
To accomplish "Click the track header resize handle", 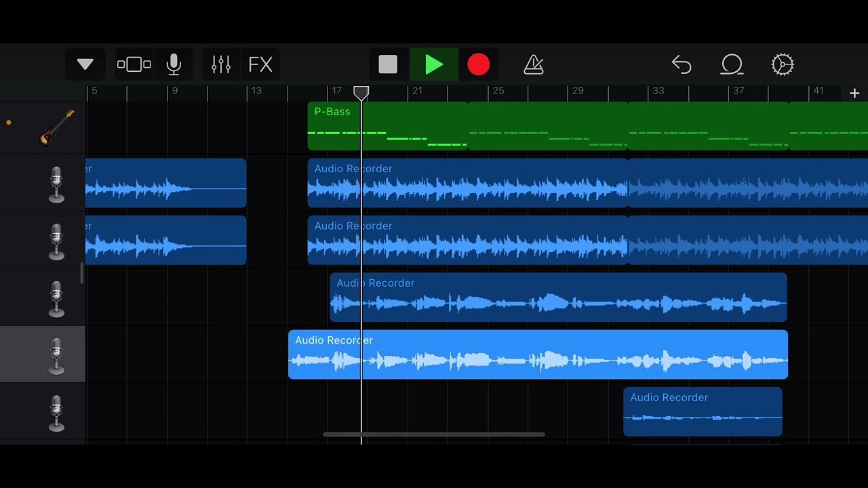I will coord(81,273).
